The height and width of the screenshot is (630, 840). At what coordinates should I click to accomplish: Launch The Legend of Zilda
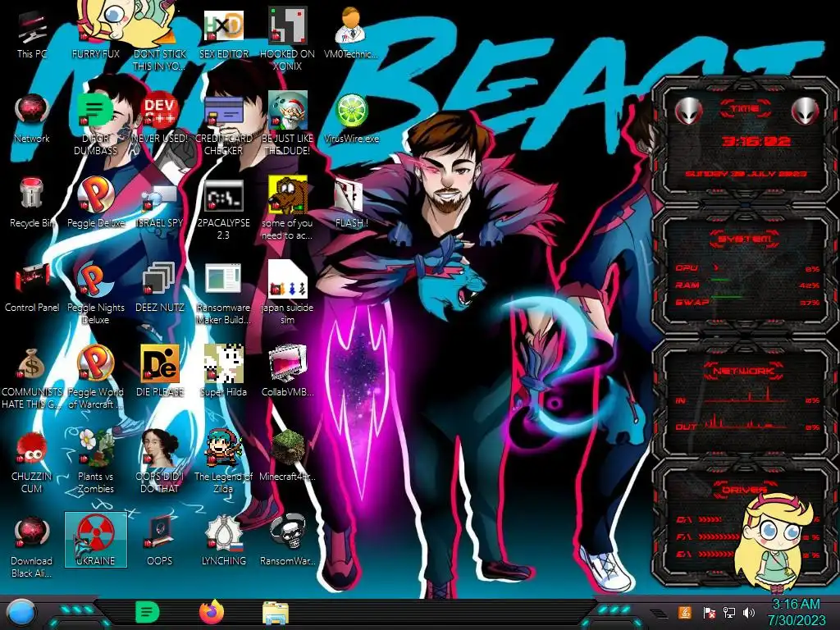point(223,463)
